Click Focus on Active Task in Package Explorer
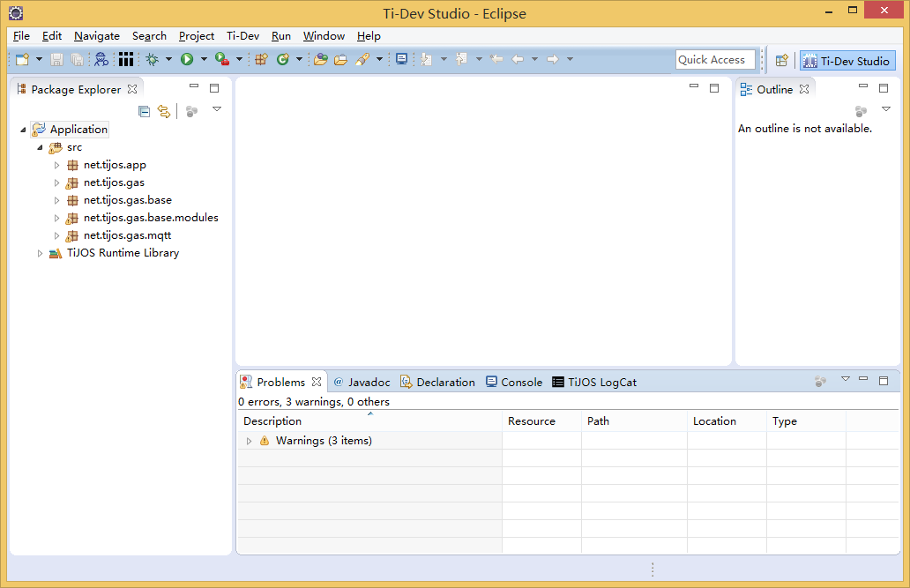 (x=191, y=111)
